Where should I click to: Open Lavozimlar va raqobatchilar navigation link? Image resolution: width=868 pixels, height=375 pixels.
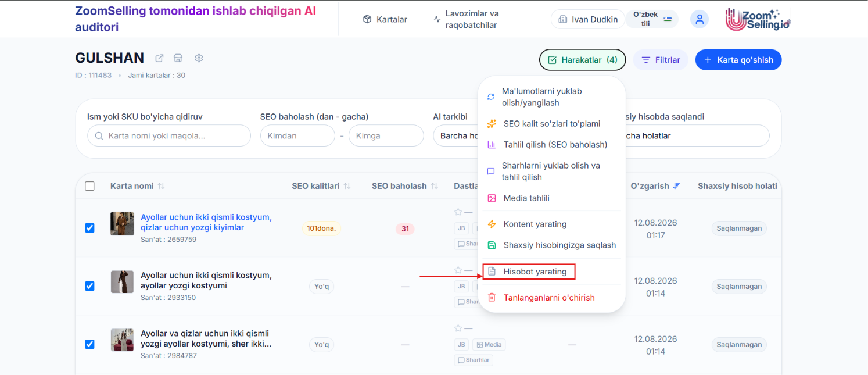pyautogui.click(x=467, y=19)
